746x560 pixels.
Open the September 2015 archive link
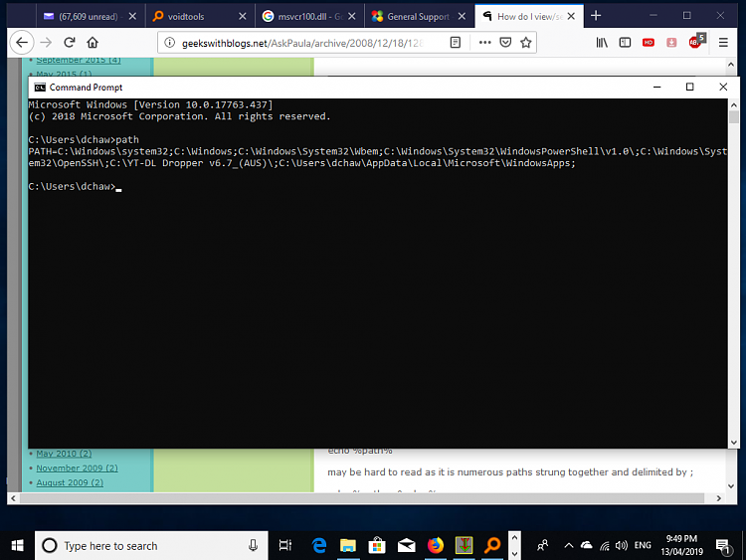pos(79,60)
